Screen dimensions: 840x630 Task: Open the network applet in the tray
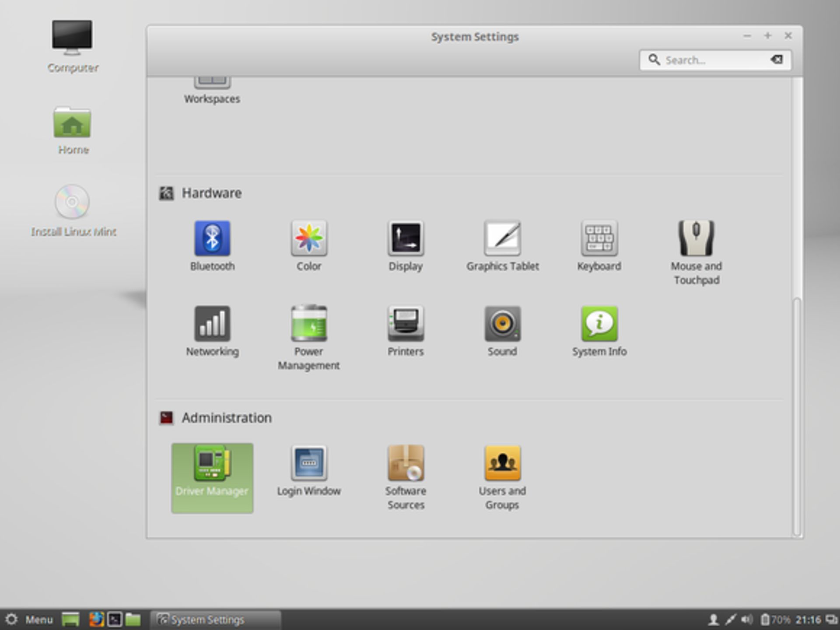[x=730, y=619]
